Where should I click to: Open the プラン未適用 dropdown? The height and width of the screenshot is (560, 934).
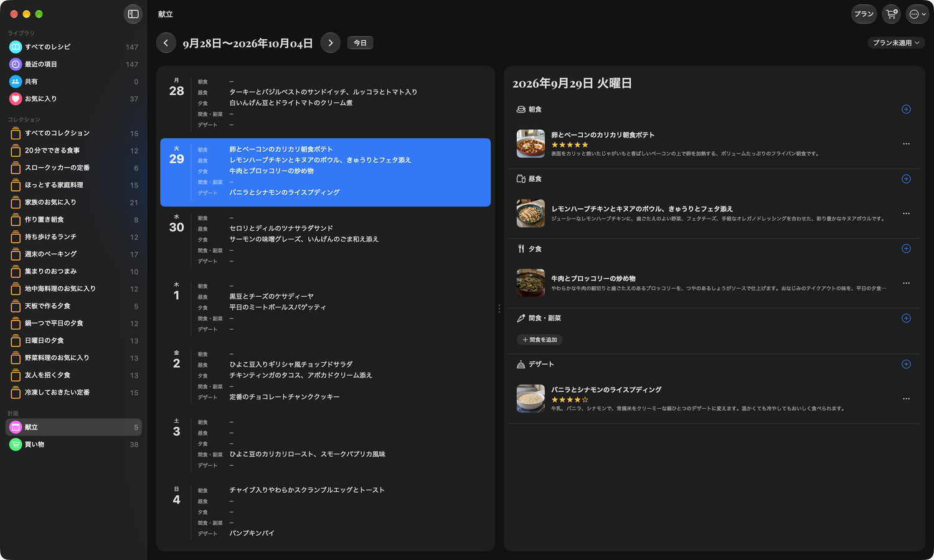click(896, 43)
